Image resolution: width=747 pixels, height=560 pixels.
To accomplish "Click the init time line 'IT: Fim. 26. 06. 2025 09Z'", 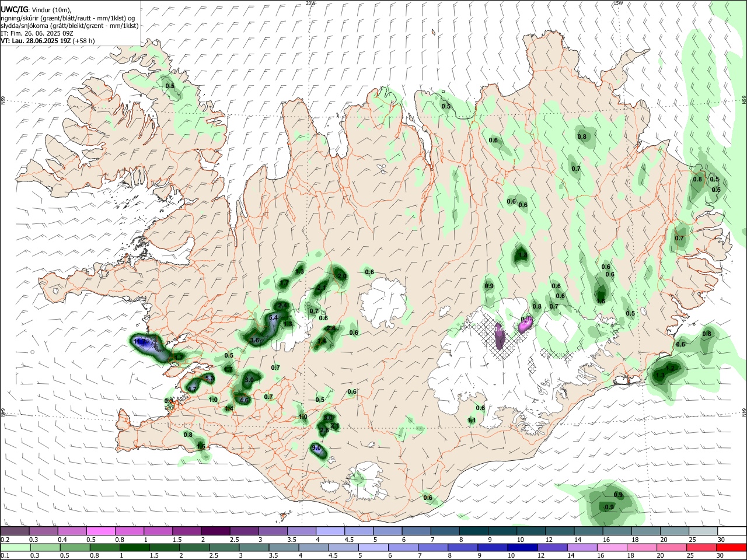I will click(36, 33).
